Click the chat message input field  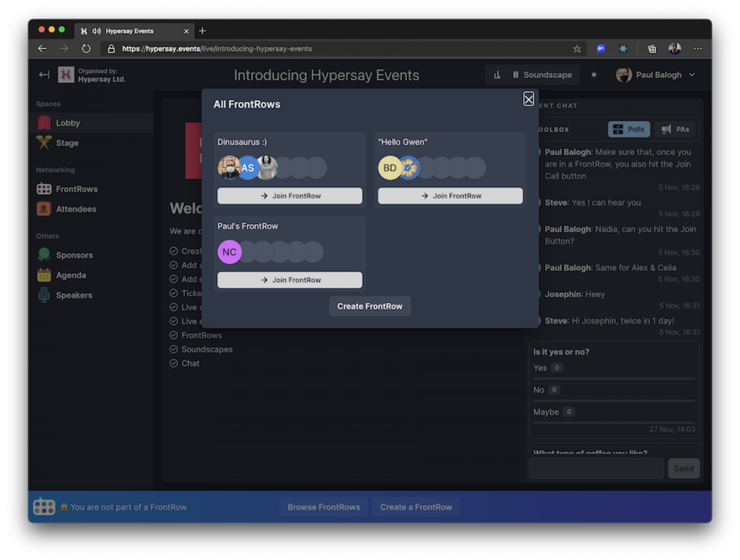point(596,468)
